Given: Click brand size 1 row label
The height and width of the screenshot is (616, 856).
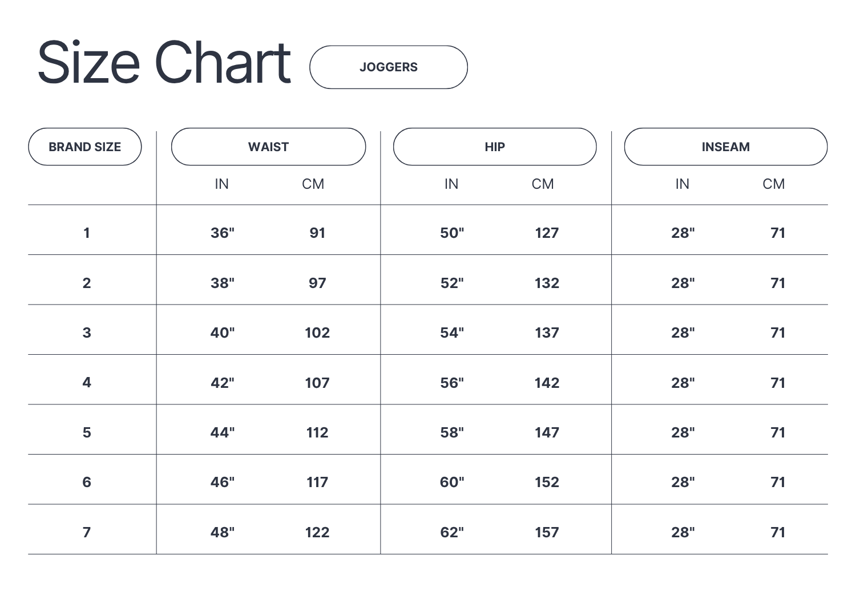Looking at the screenshot, I should [87, 233].
